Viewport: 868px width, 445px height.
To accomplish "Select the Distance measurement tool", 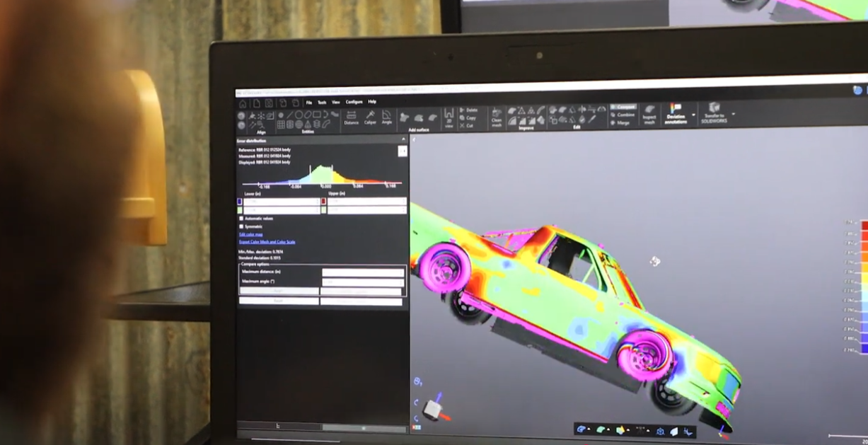I will [x=351, y=117].
